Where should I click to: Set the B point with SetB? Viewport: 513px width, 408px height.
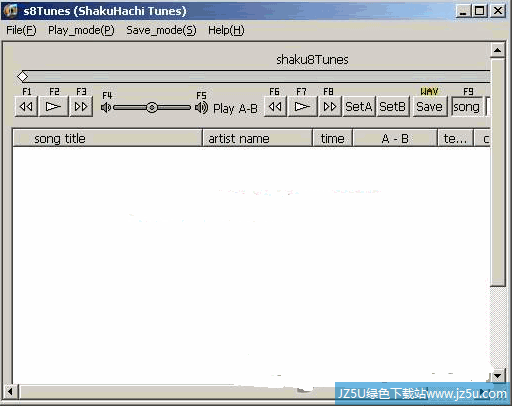pyautogui.click(x=393, y=107)
